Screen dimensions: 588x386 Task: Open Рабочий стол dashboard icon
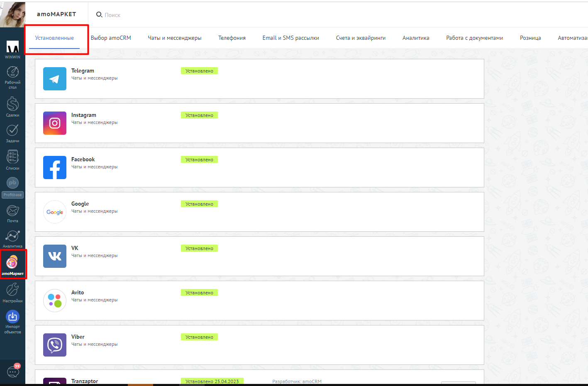(x=12, y=72)
